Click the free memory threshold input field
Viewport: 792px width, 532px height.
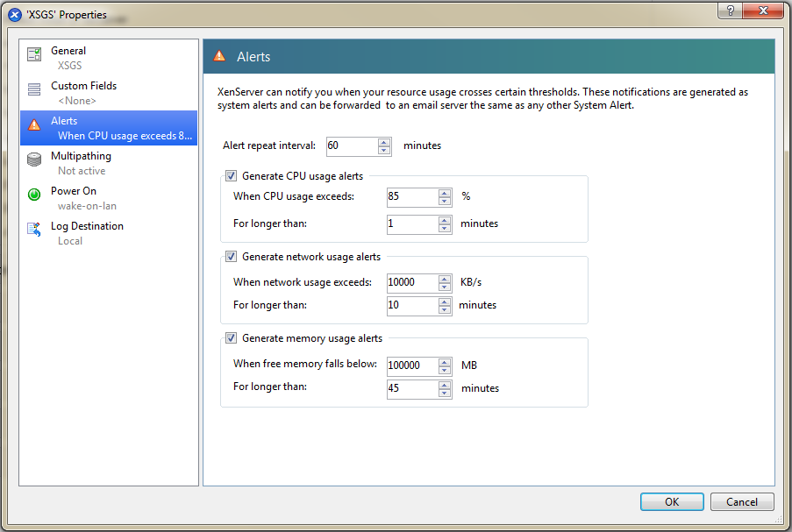point(412,365)
